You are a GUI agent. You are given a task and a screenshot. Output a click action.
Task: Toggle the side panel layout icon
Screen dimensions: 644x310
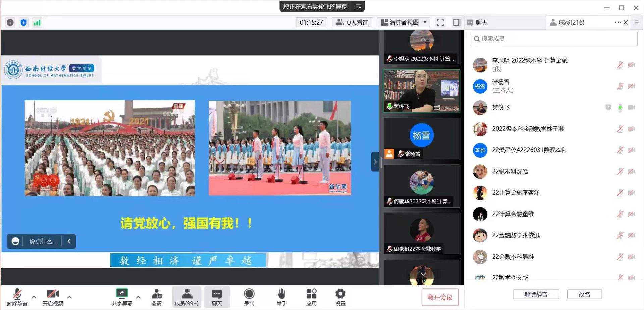457,23
